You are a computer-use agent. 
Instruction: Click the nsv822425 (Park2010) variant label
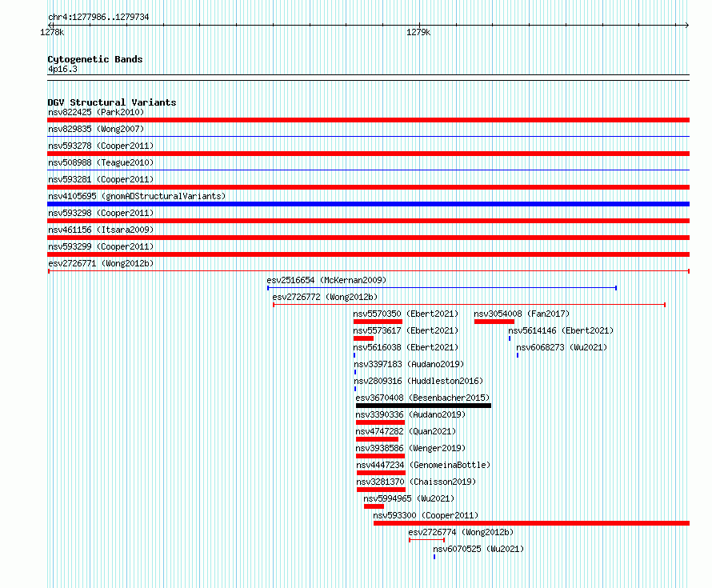point(96,112)
